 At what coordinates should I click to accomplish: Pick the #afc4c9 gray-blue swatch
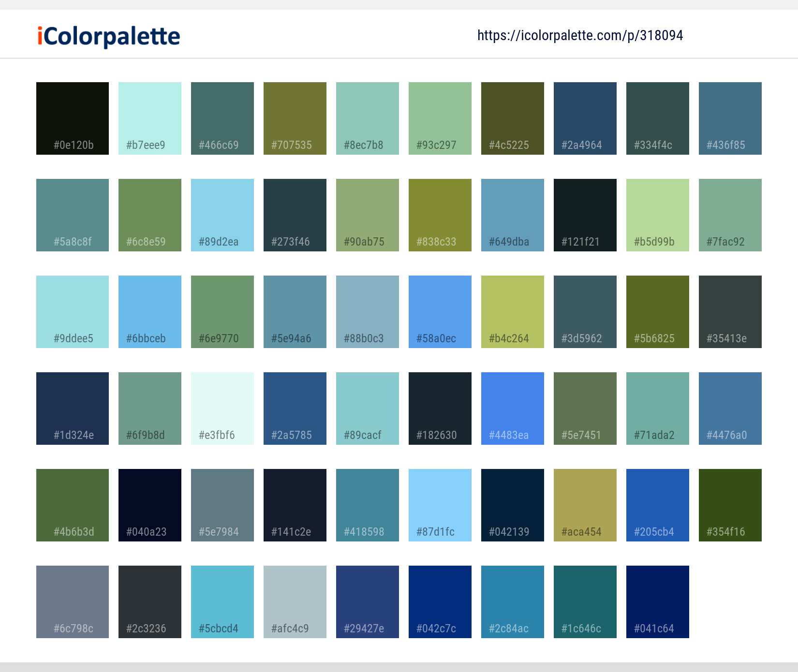[x=295, y=601]
